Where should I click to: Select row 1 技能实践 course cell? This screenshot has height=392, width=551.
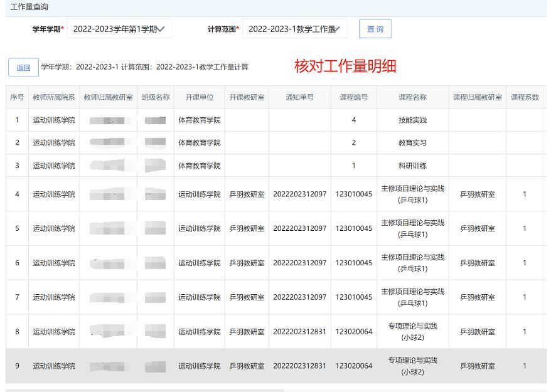click(412, 120)
